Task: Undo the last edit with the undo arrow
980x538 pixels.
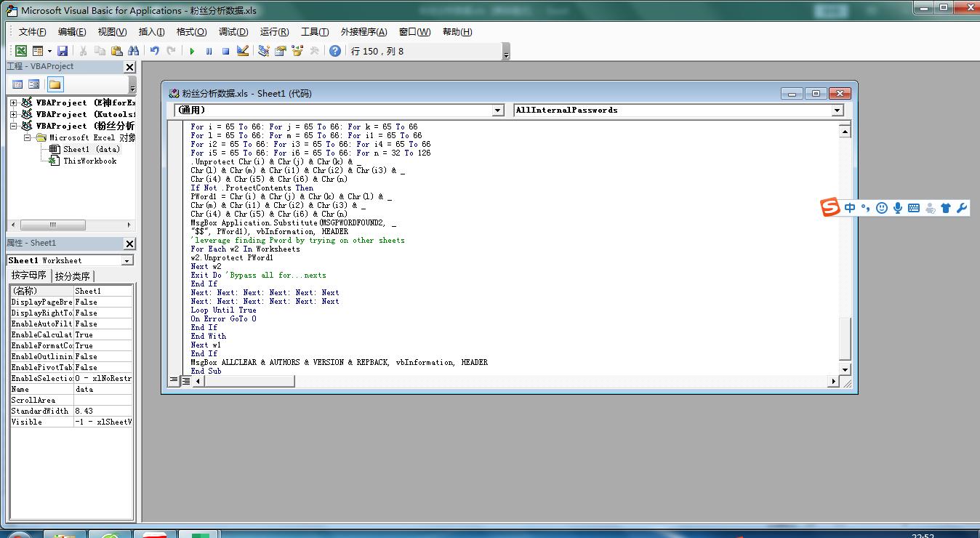Action: pos(155,51)
